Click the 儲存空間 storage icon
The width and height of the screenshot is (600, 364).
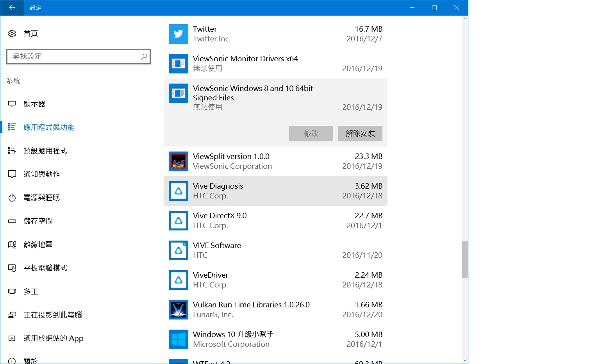[x=12, y=221]
